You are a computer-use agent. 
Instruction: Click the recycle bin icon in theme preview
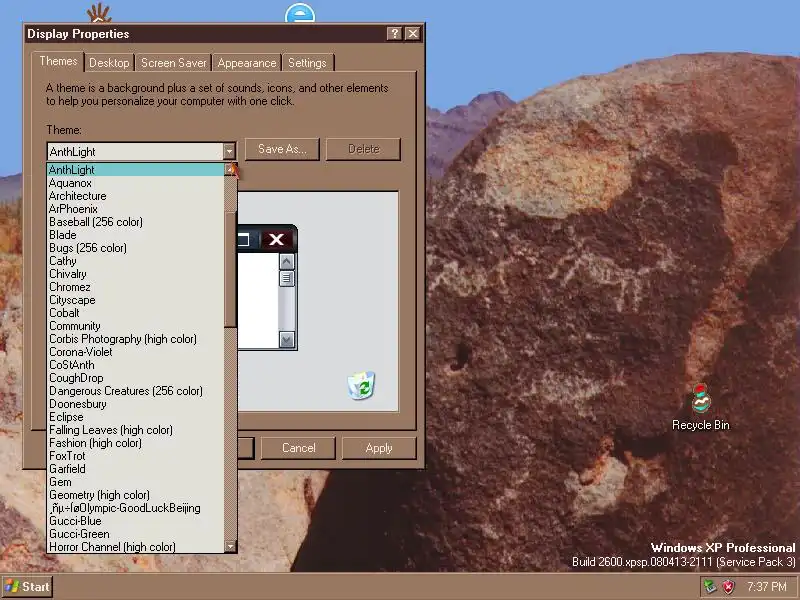pos(361,385)
